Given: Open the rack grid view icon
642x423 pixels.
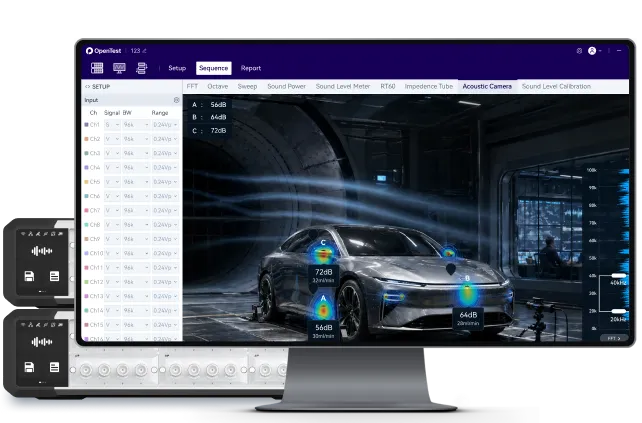Looking at the screenshot, I should (97, 68).
